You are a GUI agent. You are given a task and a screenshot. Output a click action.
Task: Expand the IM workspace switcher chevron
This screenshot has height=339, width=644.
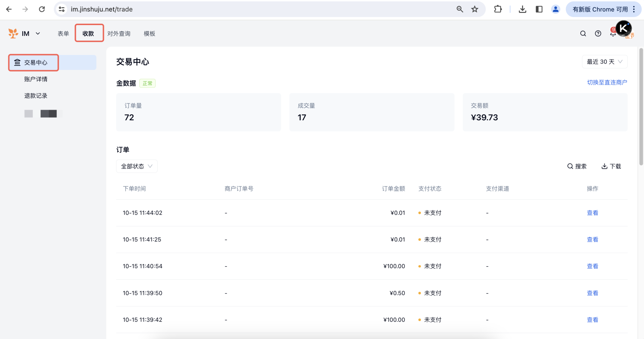[x=38, y=33]
